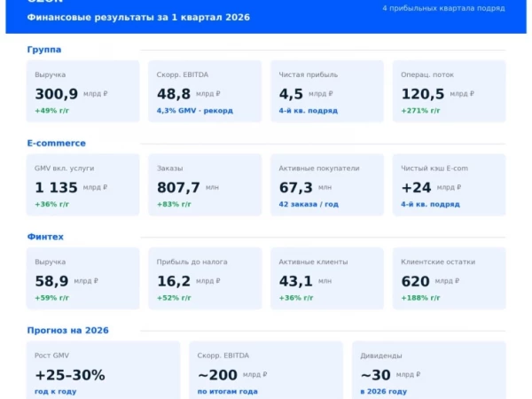This screenshot has height=399, width=532.
Task: Click '4,3% GMV · рекорд' caption
Action: pyautogui.click(x=195, y=111)
